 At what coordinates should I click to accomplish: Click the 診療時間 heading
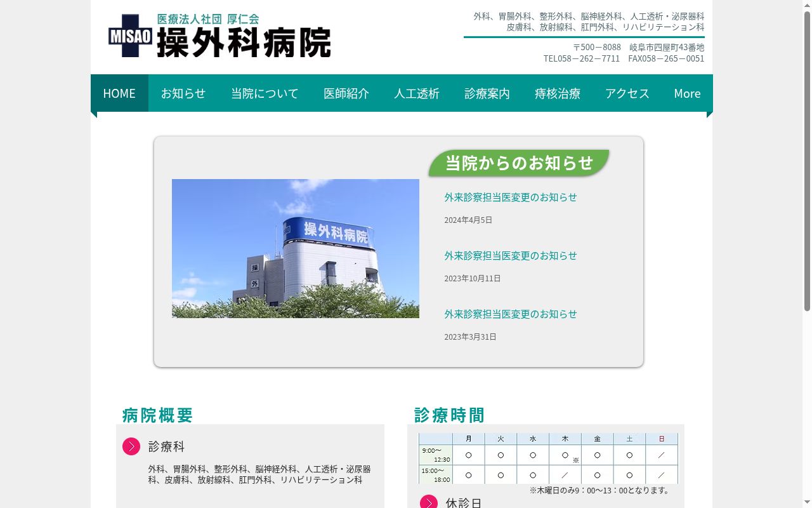(449, 415)
